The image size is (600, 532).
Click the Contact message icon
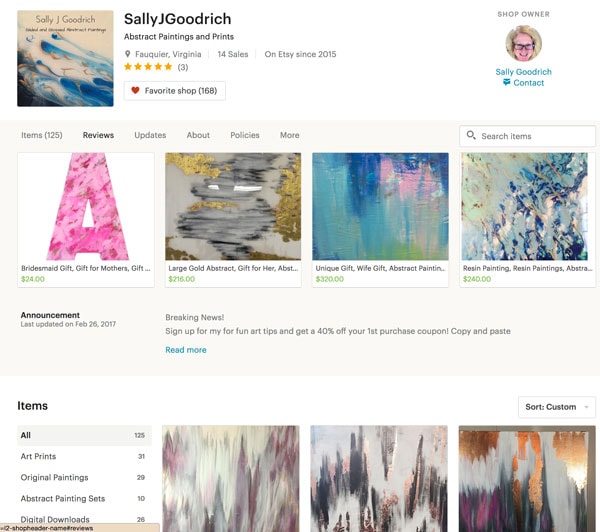(x=506, y=82)
